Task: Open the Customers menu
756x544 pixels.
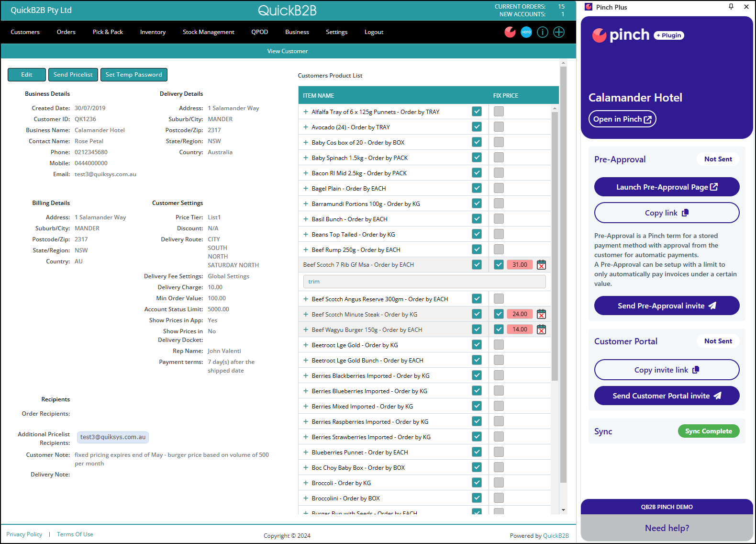Action: [x=25, y=32]
